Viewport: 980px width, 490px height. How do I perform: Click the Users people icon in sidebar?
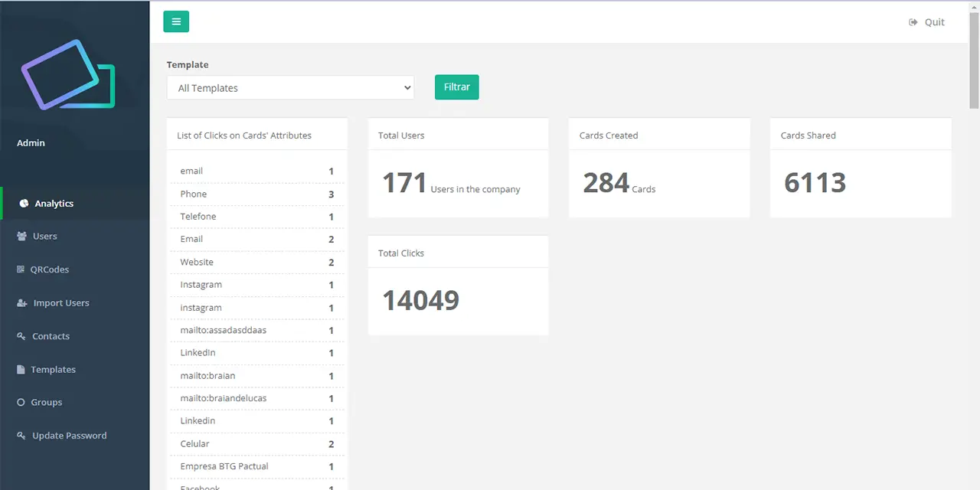(21, 237)
